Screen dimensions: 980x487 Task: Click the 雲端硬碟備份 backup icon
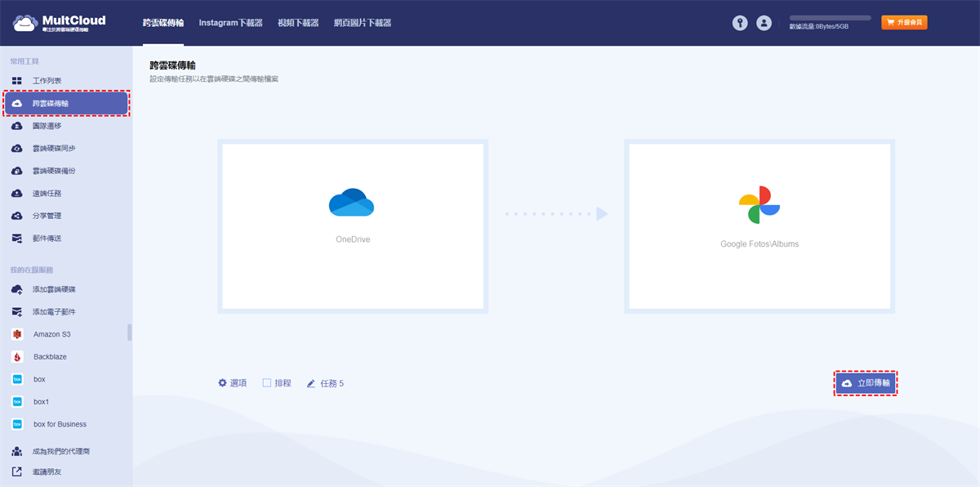pos(17,171)
